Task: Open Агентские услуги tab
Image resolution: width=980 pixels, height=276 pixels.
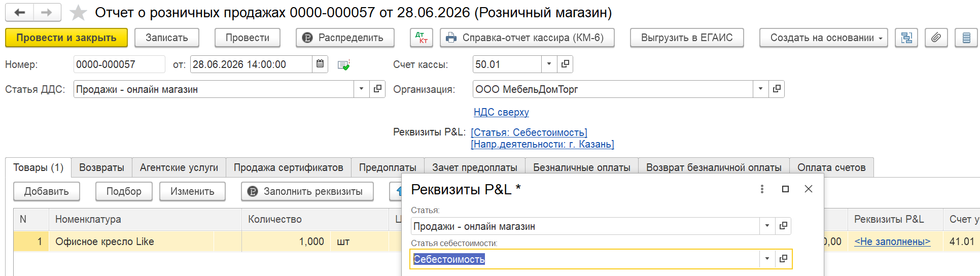Action: coord(179,167)
